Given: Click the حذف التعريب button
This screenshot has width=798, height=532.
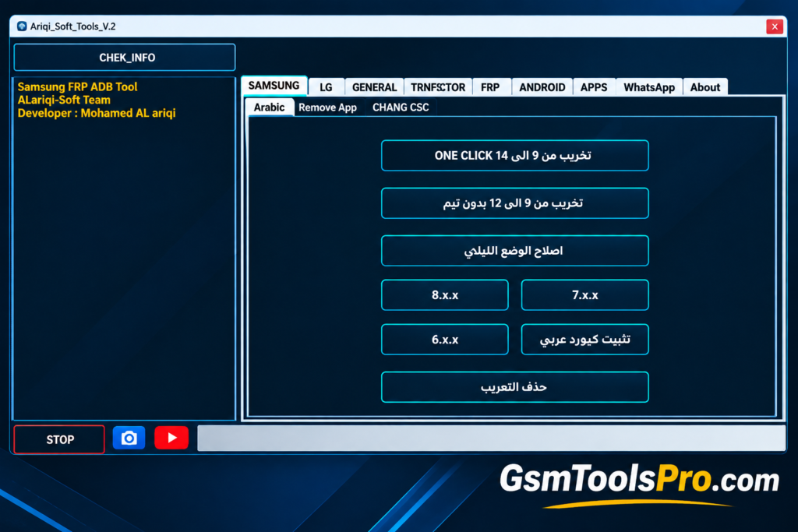Looking at the screenshot, I should 514,387.
